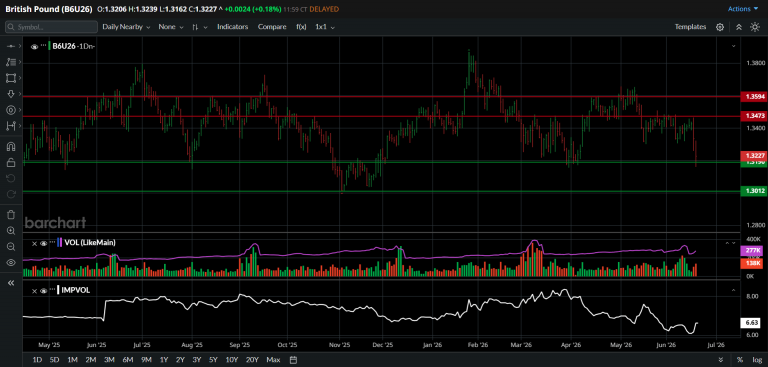Image resolution: width=768 pixels, height=367 pixels.
Task: Open B6U26 series options menu
Action: [44, 46]
